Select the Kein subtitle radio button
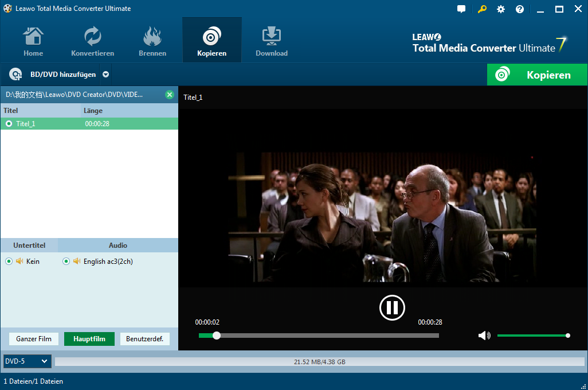 tap(9, 262)
